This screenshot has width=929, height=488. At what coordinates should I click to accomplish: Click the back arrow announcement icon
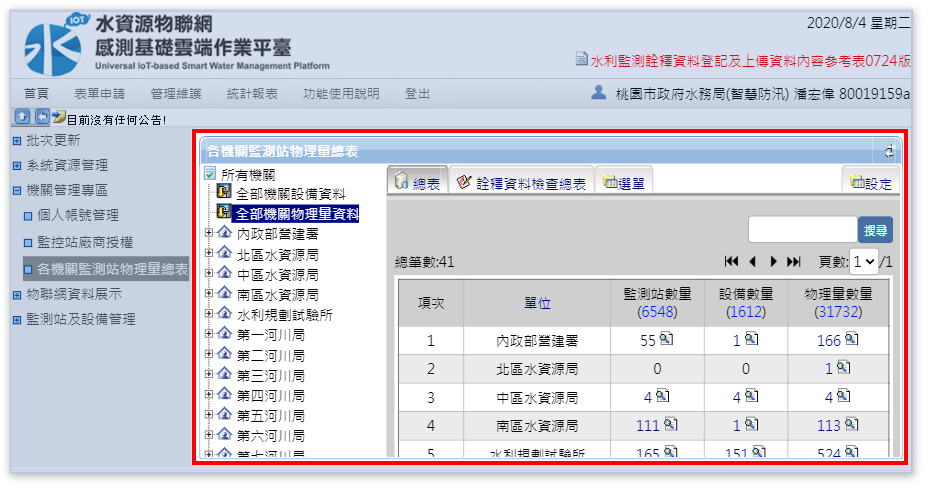tap(41, 117)
